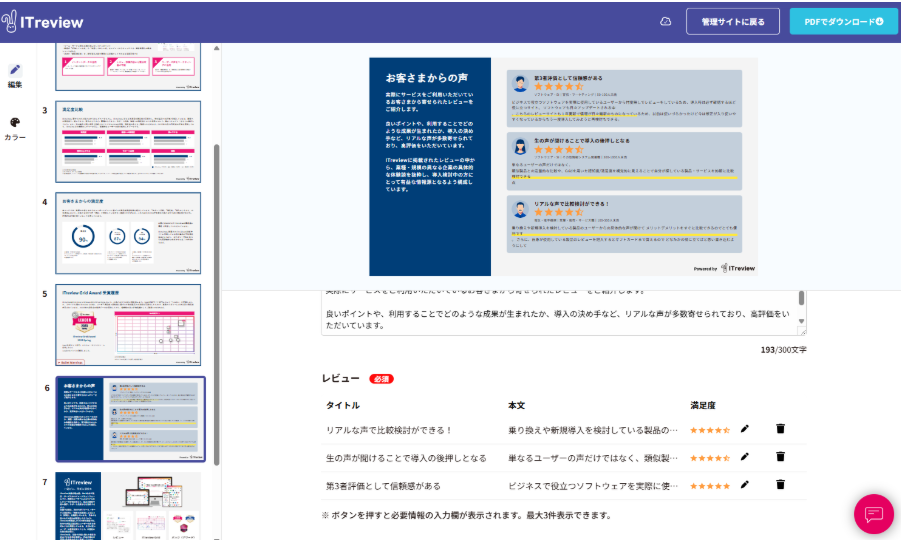901x547 pixels.
Task: Click the slide list scroll-up arrow
Action: pos(217,48)
